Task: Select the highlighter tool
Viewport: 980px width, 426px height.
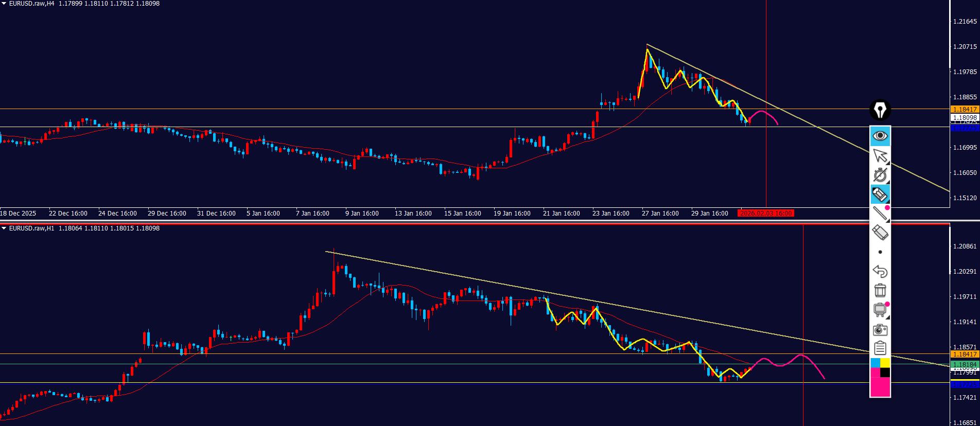Action: [880, 194]
